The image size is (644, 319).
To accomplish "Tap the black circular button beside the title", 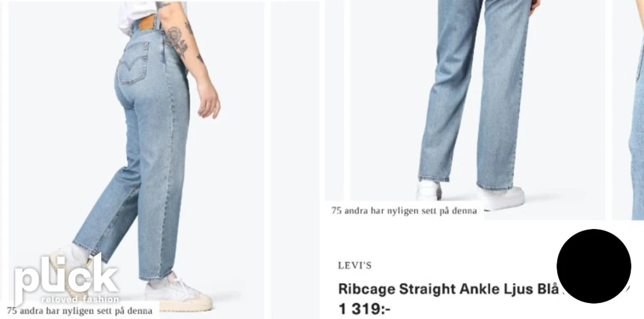I will click(x=594, y=266).
